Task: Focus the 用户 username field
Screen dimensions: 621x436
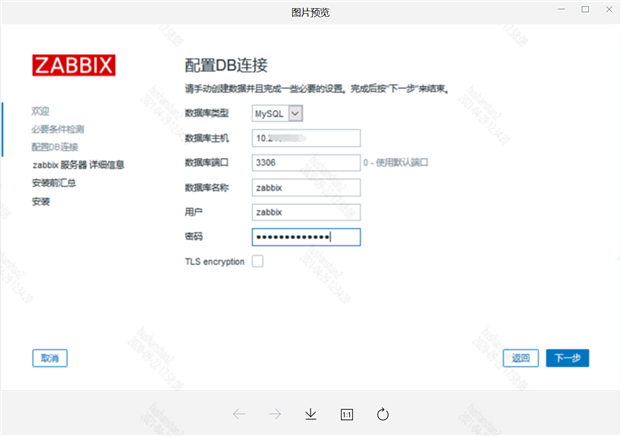Action: 306,212
